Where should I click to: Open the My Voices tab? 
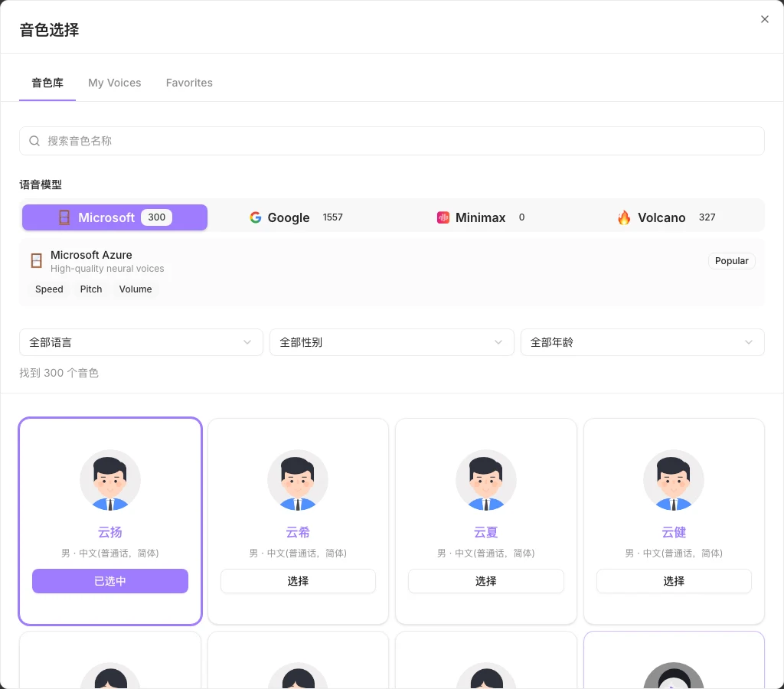115,83
